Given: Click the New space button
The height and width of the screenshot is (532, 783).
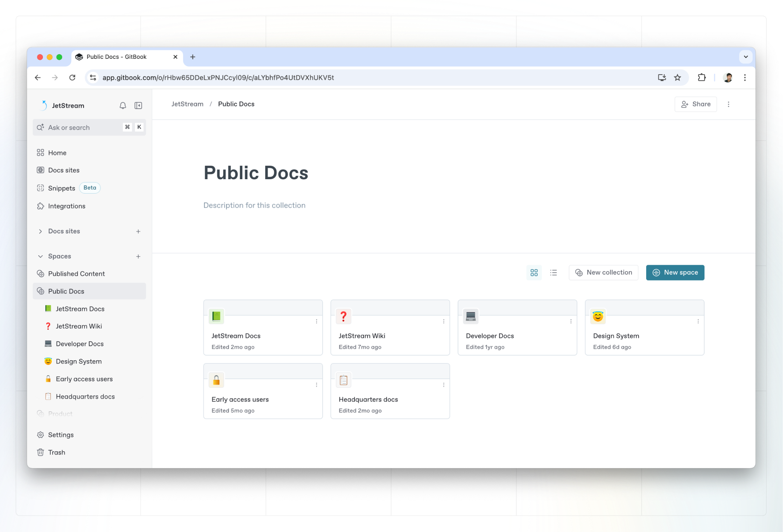Looking at the screenshot, I should point(675,273).
